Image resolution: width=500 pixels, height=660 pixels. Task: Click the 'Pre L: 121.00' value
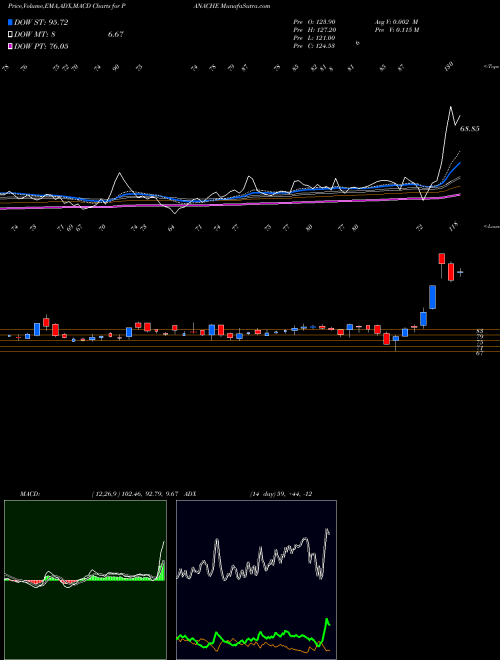pyautogui.click(x=314, y=38)
